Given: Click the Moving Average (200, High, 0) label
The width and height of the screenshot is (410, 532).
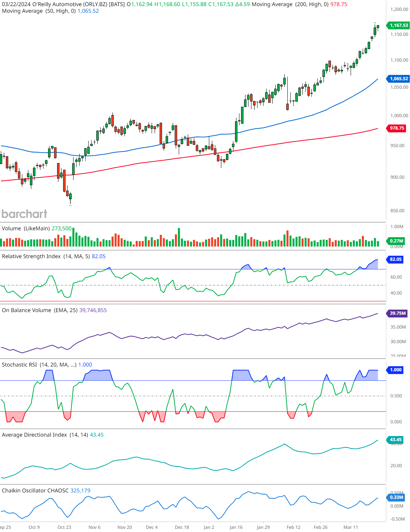Looking at the screenshot, I should [290, 5].
